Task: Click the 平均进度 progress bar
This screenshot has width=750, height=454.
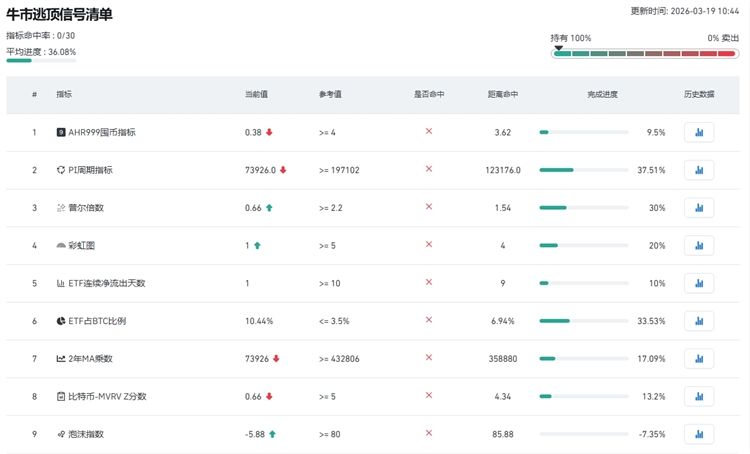Action: click(40, 61)
